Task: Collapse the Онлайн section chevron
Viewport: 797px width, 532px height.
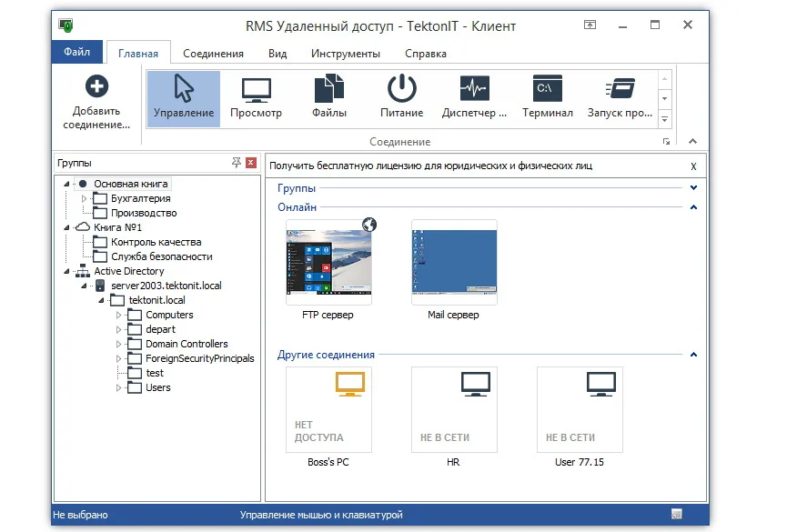Action: coord(693,207)
